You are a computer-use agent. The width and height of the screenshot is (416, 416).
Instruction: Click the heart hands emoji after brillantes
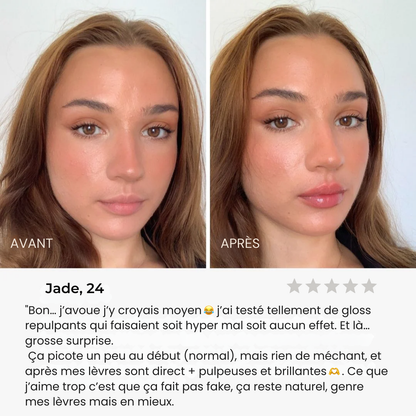tap(334, 371)
